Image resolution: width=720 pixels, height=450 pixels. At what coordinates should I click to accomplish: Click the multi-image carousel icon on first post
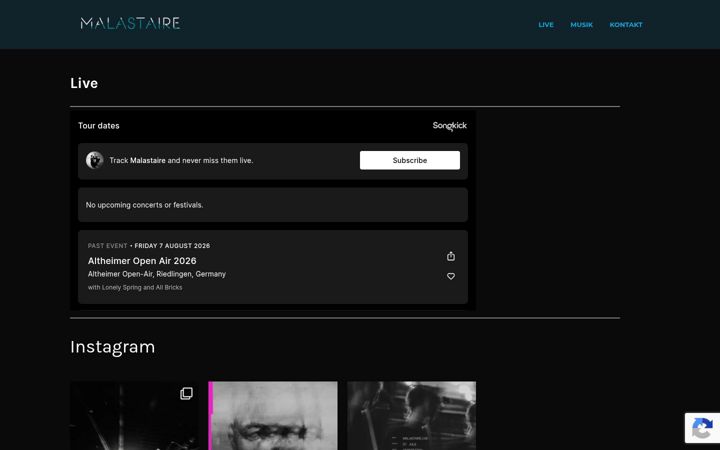coord(186,394)
